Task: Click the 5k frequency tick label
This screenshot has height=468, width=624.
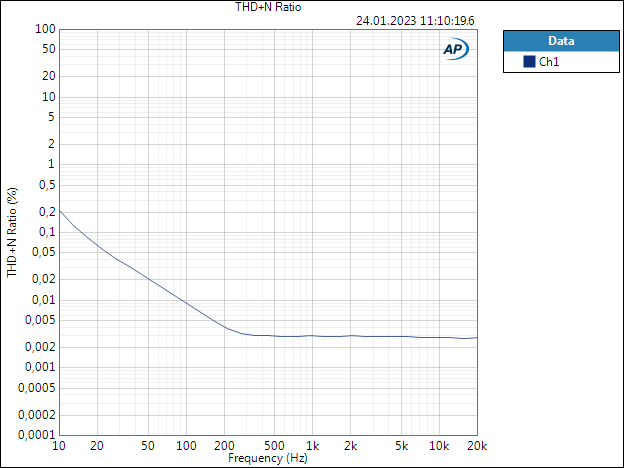Action: (x=402, y=446)
